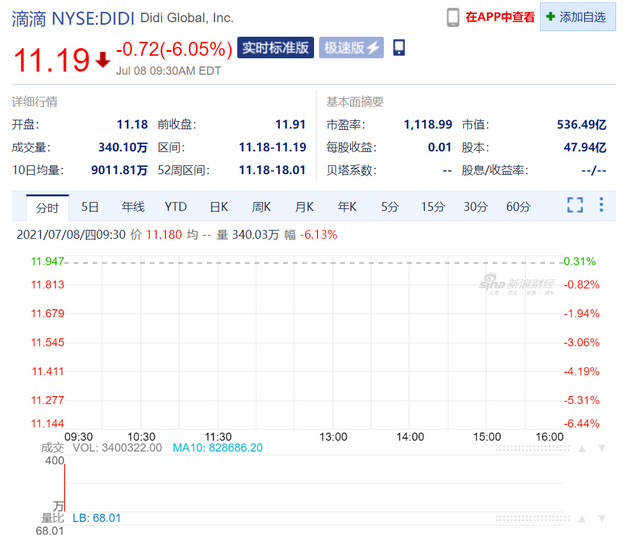Click the green 11.947 price axis label
The width and height of the screenshot is (630, 539).
tap(47, 261)
